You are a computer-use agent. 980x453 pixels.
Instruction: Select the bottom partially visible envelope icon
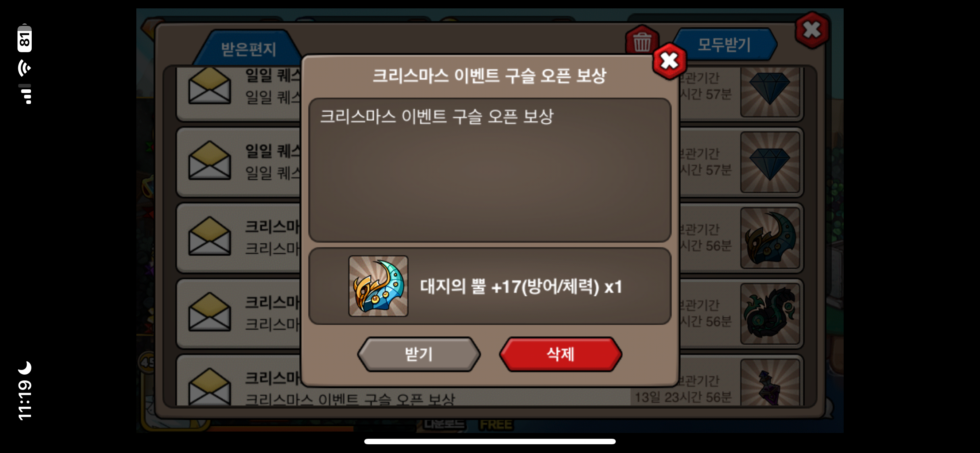210,386
